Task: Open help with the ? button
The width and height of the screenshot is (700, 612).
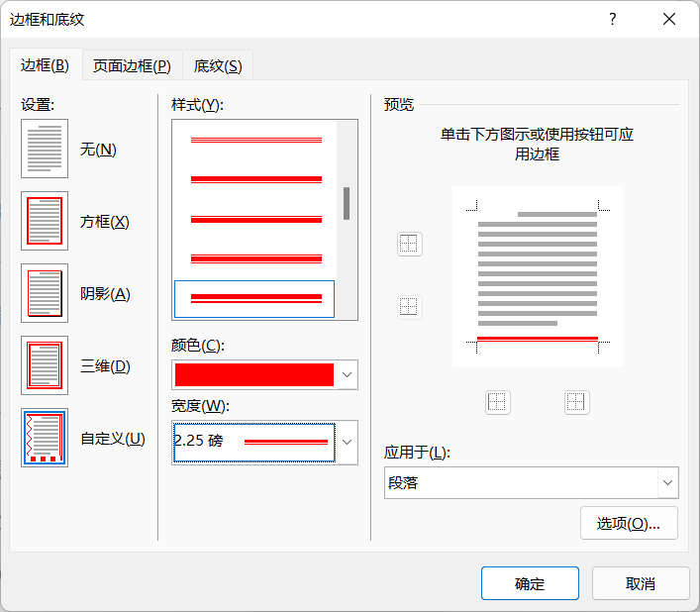Action: pos(613,19)
